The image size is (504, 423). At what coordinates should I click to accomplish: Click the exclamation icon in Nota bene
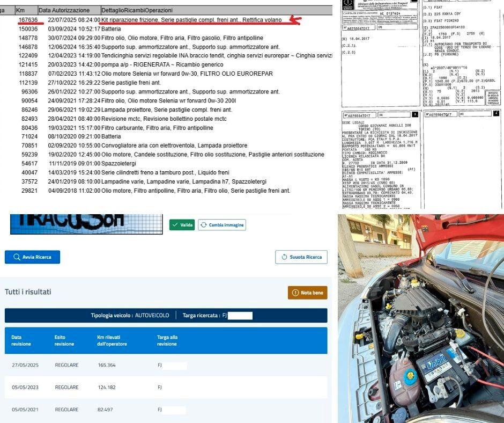[x=295, y=293]
